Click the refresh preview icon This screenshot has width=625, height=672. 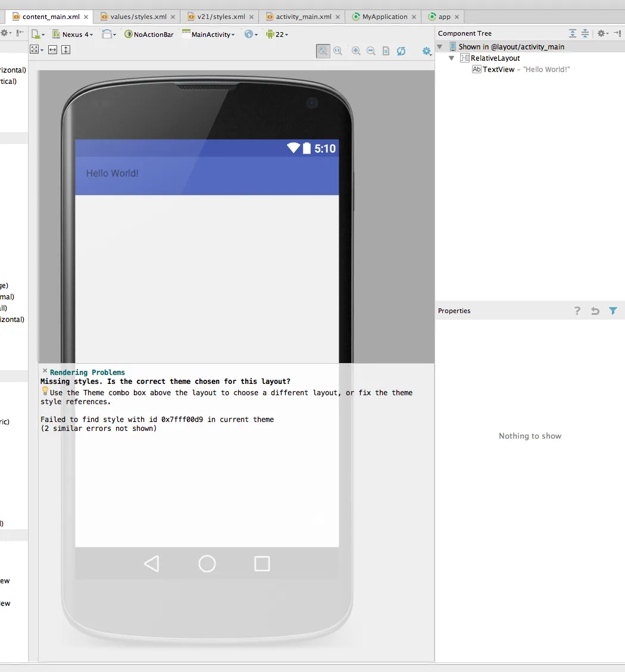point(401,51)
